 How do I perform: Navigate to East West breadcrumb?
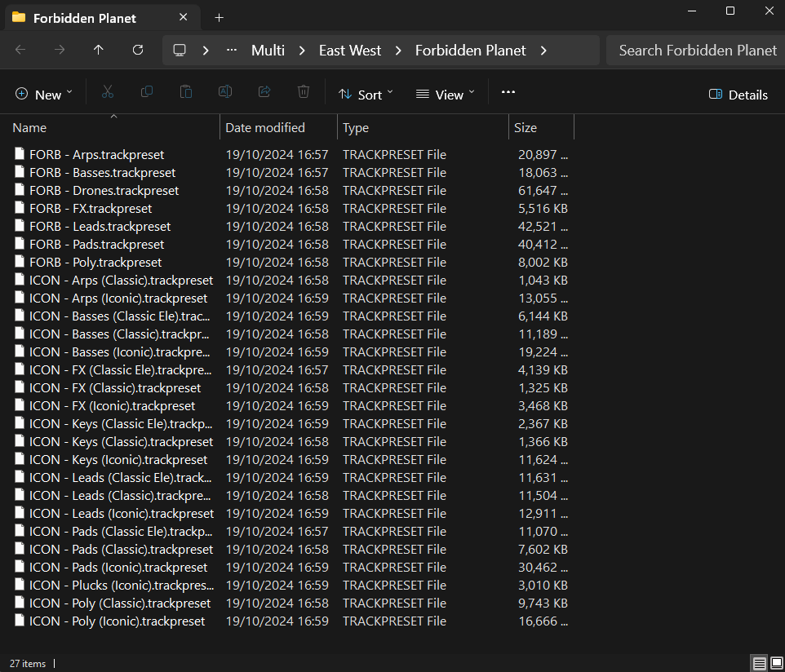pyautogui.click(x=350, y=51)
